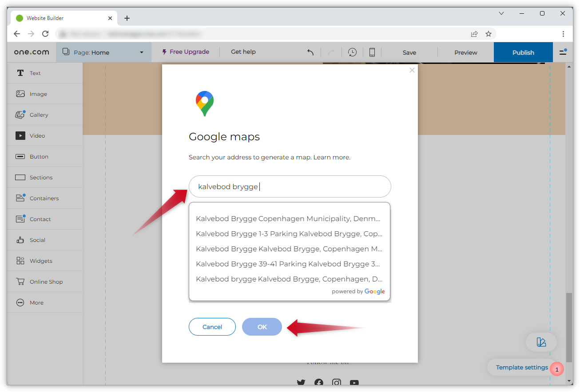
Task: Click the Facebook icon in page footer
Action: point(319,382)
